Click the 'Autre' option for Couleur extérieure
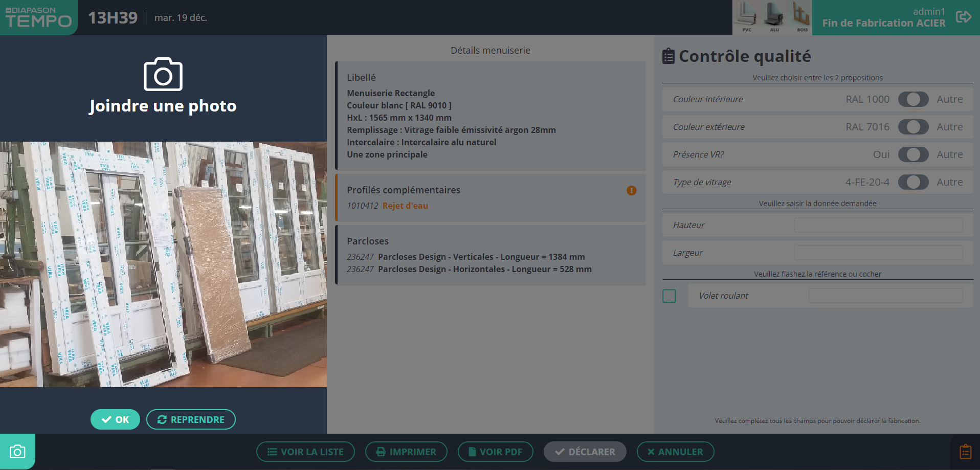 coord(950,127)
